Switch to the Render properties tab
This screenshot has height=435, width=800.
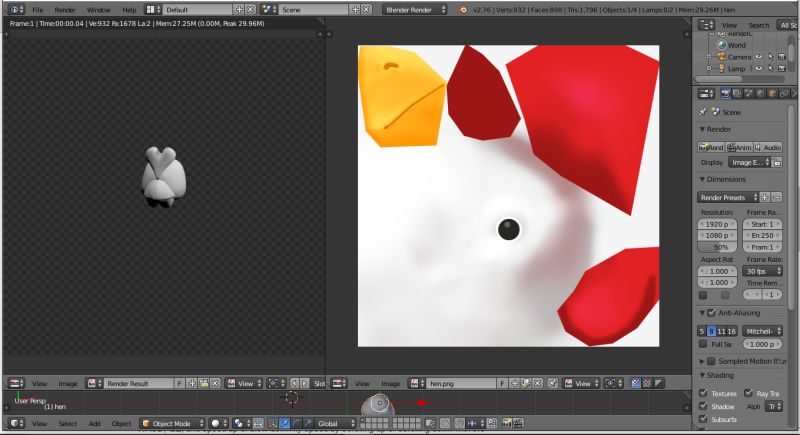point(726,93)
